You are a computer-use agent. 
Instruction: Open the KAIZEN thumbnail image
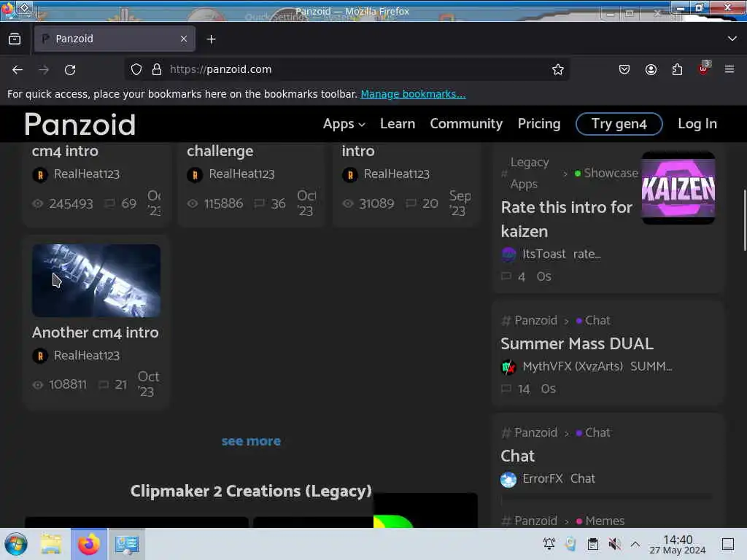point(678,188)
